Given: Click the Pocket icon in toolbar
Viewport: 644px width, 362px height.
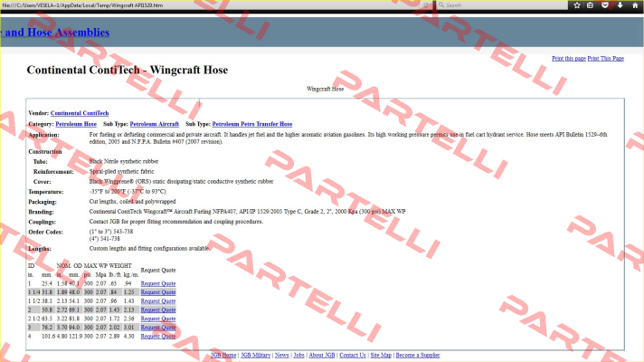Looking at the screenshot, I should pyautogui.click(x=605, y=5).
